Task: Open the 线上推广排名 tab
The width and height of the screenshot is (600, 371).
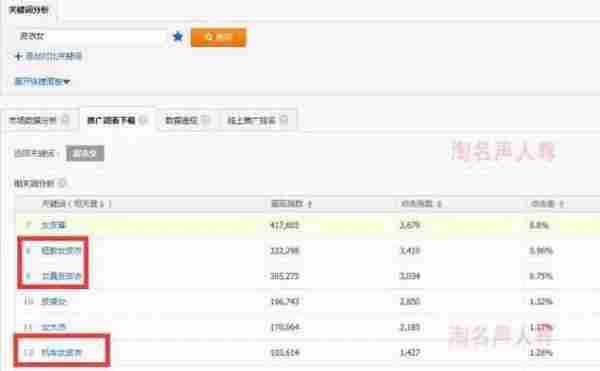Action: 251,120
